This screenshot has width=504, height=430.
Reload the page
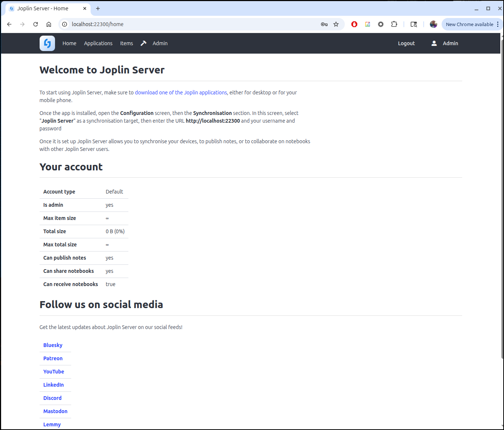click(36, 24)
